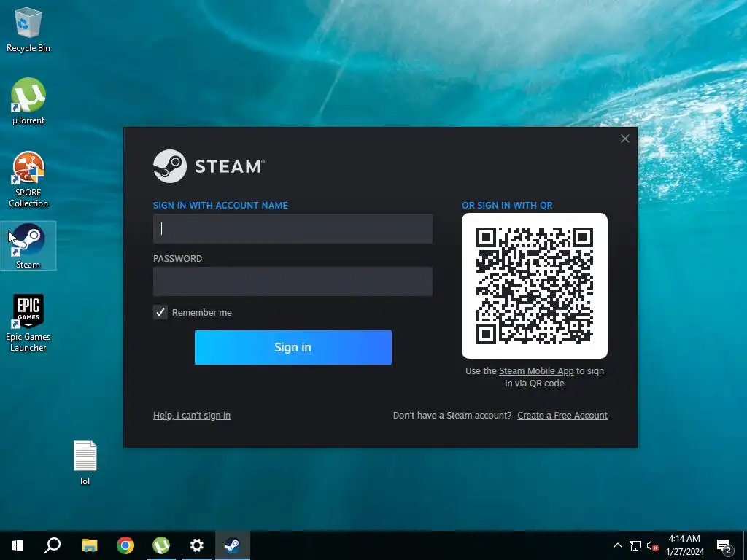Screen dimensions: 747x560
Task: Open File Explorer from the taskbar
Action: tap(89, 545)
